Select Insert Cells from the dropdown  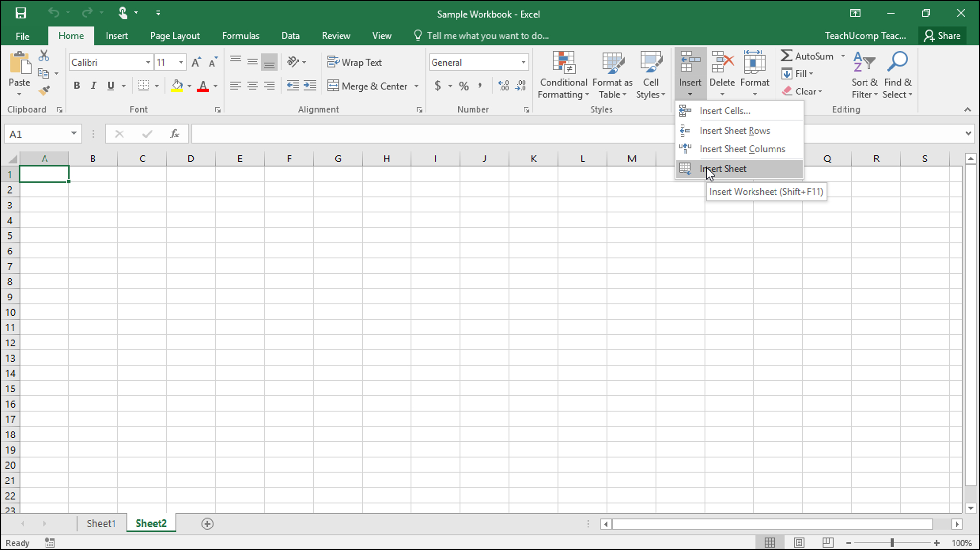725,111
